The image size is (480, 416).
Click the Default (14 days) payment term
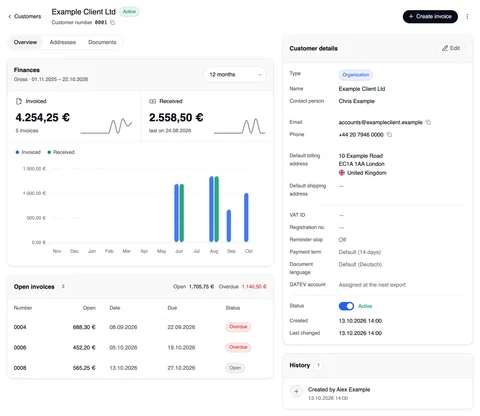tap(360, 252)
